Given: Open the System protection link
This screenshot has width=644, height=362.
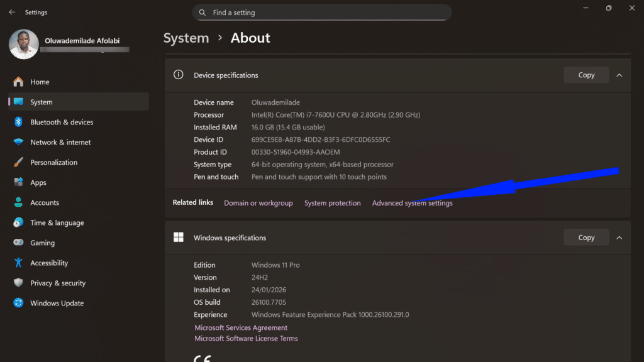Looking at the screenshot, I should click(332, 203).
